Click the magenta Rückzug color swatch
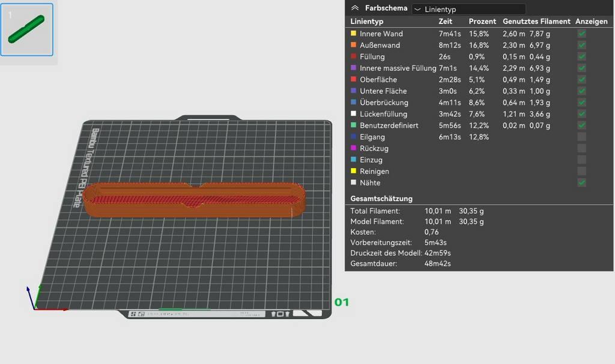Image resolution: width=615 pixels, height=364 pixels. point(353,148)
